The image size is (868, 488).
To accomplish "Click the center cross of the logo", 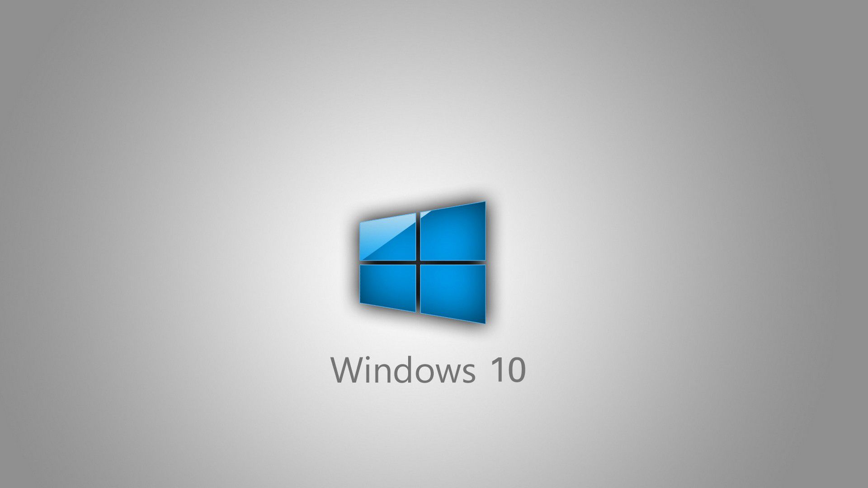I will coord(418,262).
